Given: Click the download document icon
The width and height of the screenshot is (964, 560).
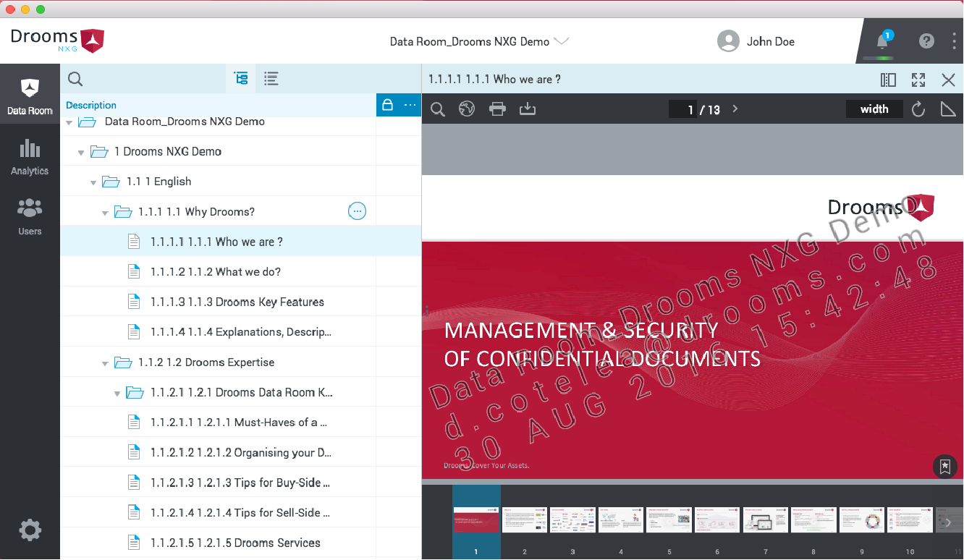Looking at the screenshot, I should (528, 109).
